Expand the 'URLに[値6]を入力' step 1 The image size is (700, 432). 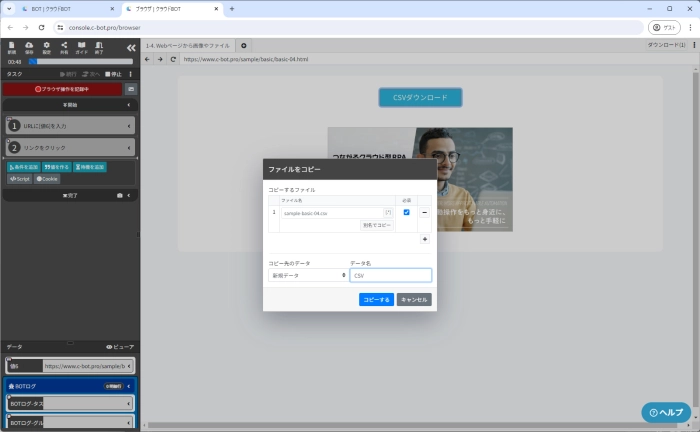pos(70,125)
